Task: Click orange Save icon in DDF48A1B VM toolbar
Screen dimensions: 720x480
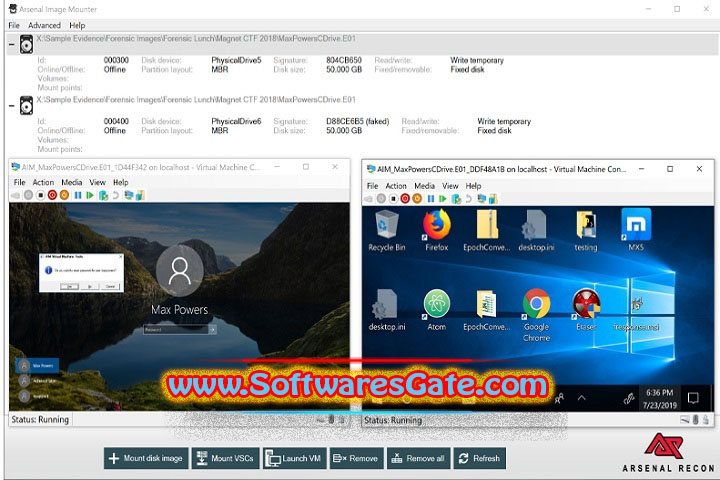Action: pyautogui.click(x=417, y=198)
